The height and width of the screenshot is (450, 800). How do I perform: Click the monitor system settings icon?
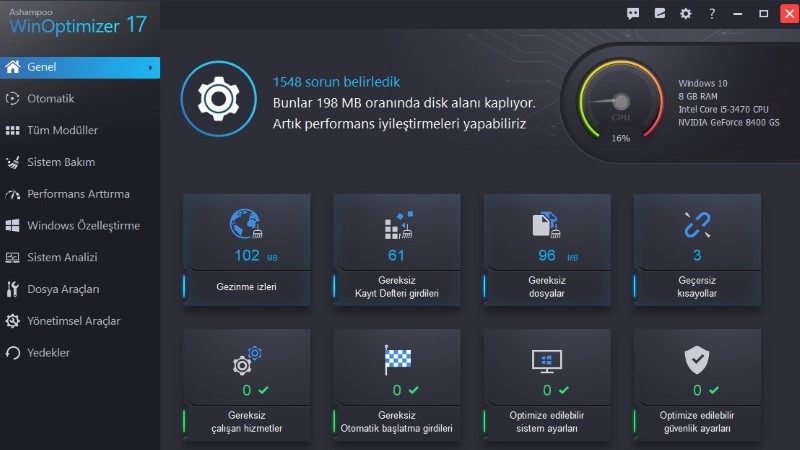tap(546, 361)
